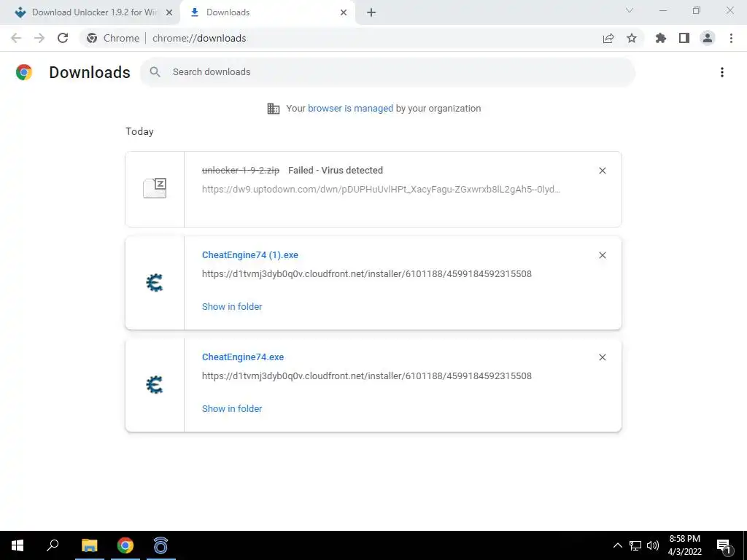Click the Search downloads field

click(x=387, y=72)
